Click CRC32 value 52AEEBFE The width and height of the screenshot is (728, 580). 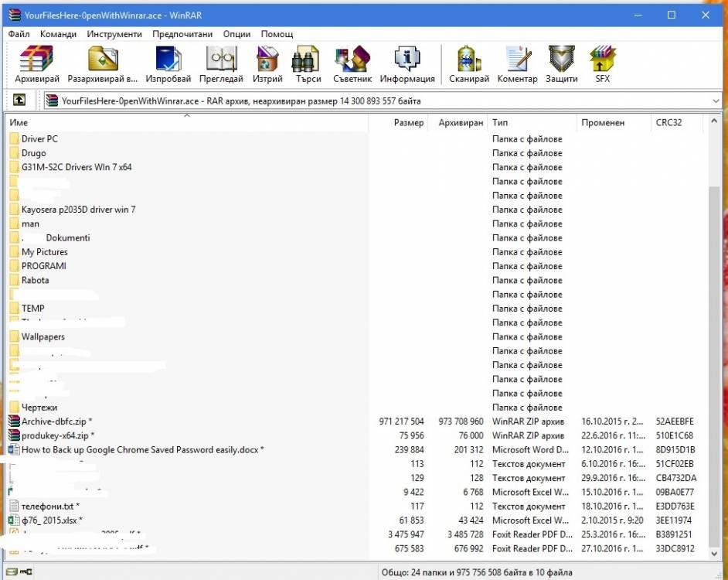(x=675, y=421)
